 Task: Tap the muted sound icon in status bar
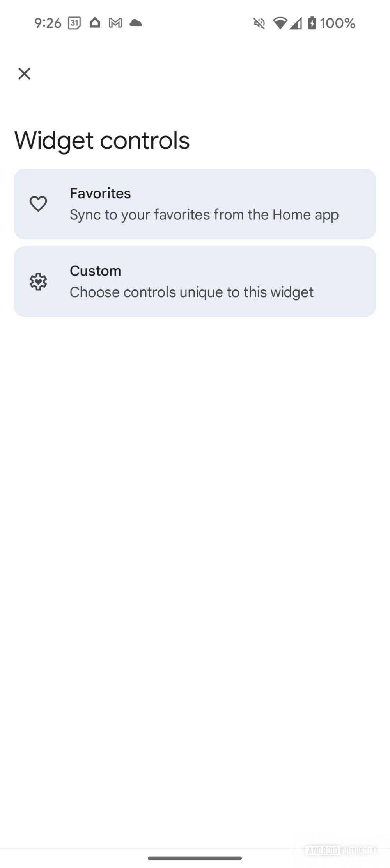pos(259,23)
